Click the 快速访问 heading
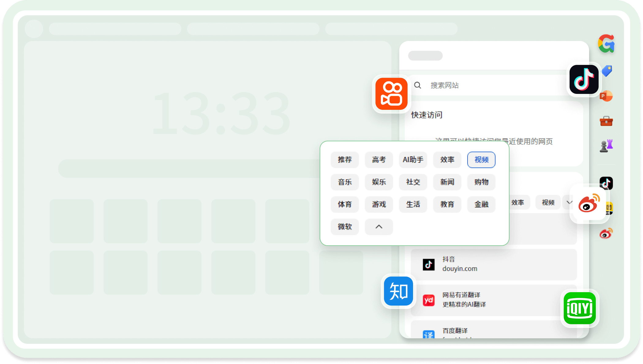 click(x=427, y=115)
